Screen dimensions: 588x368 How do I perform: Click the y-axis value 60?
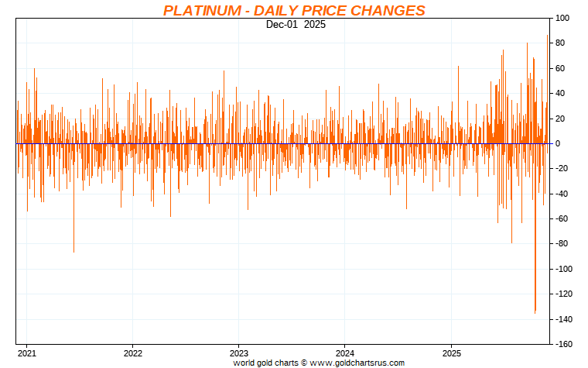tap(560, 68)
